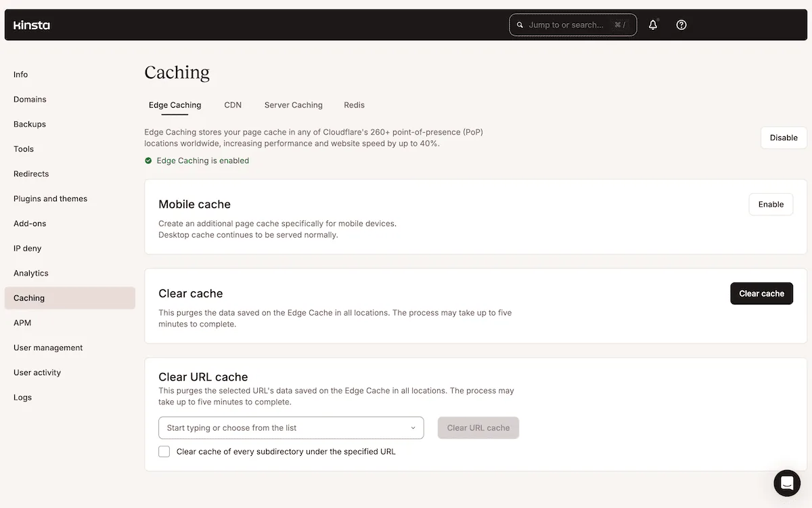
Task: Open the chat support bubble
Action: [x=787, y=483]
